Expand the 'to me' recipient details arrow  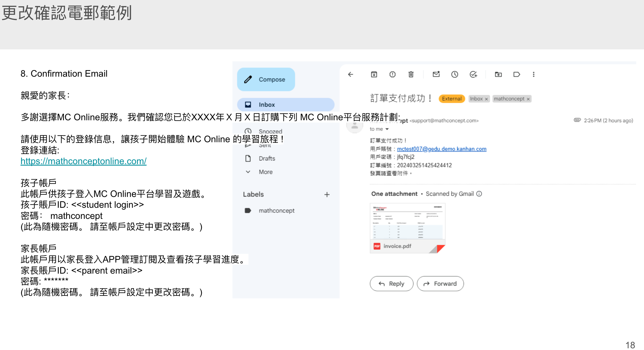[x=387, y=129]
